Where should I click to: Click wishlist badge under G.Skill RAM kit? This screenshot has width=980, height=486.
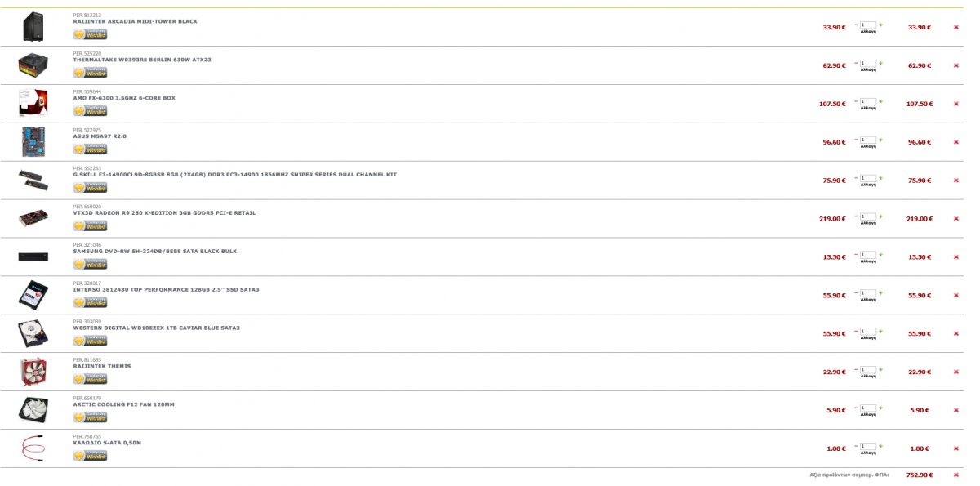(90, 188)
